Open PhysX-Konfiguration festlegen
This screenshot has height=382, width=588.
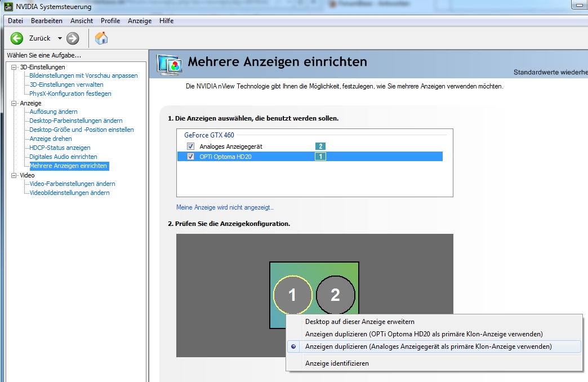[70, 94]
